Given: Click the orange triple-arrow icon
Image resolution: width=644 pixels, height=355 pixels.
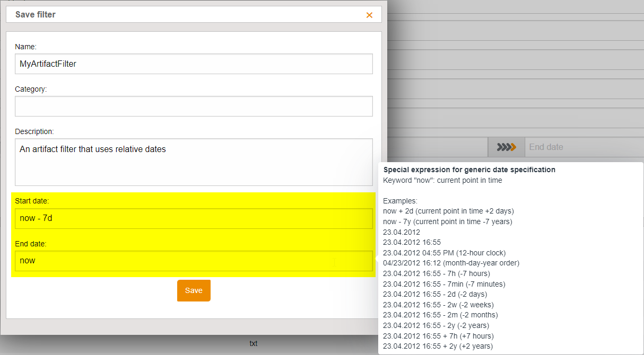Looking at the screenshot, I should tap(506, 147).
